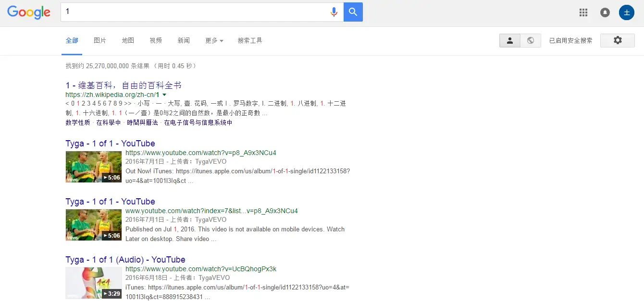Switch to the 视频 videos tab
644x301 pixels.
pyautogui.click(x=155, y=41)
